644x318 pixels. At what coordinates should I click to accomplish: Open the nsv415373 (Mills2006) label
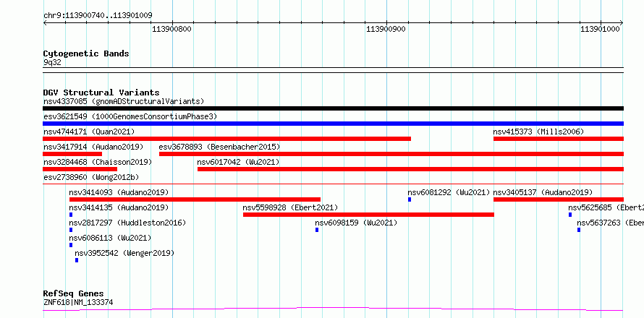click(x=538, y=132)
